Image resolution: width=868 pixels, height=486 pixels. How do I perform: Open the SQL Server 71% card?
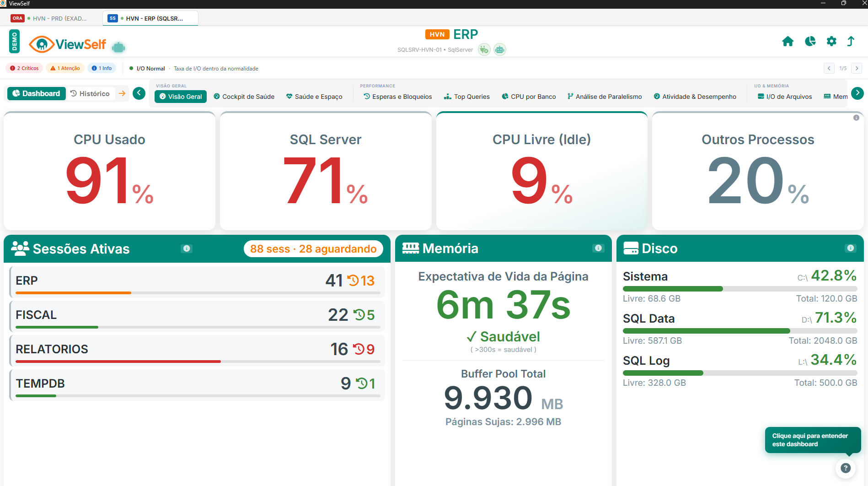(326, 171)
